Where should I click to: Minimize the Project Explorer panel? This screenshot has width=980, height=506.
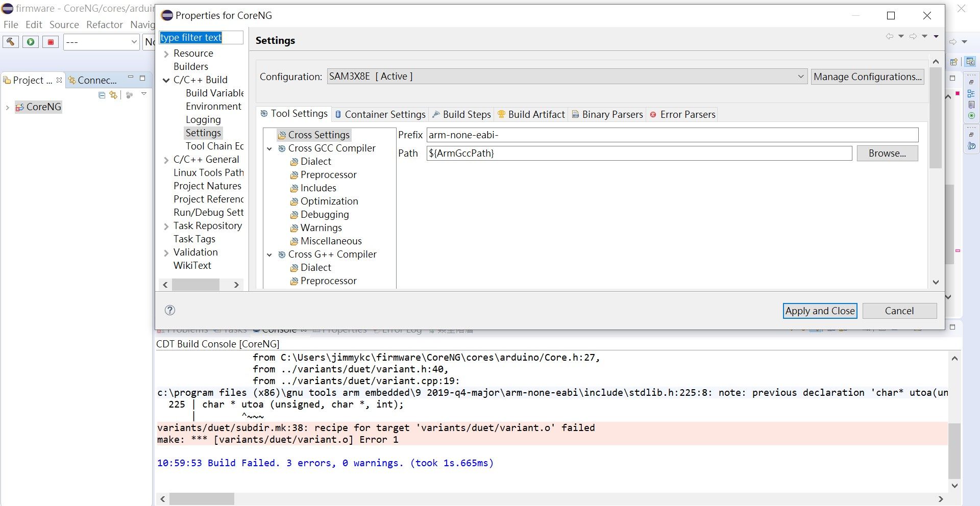pos(131,78)
